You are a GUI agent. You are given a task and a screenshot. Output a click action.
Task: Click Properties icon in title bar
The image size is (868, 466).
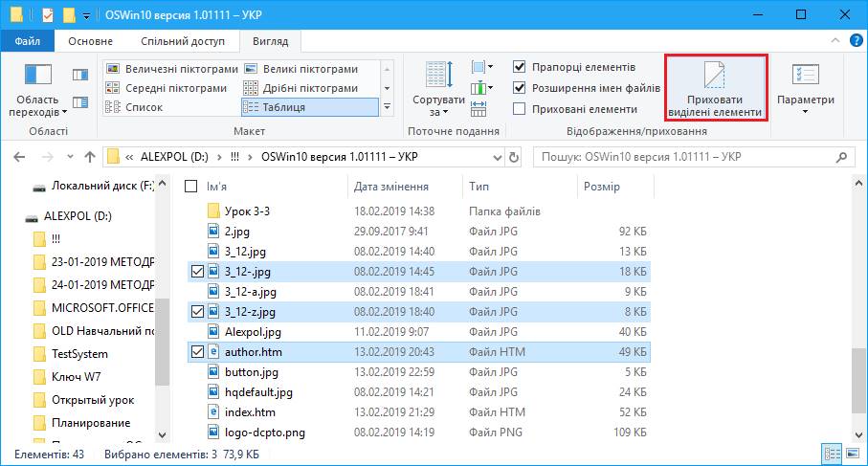coord(48,15)
